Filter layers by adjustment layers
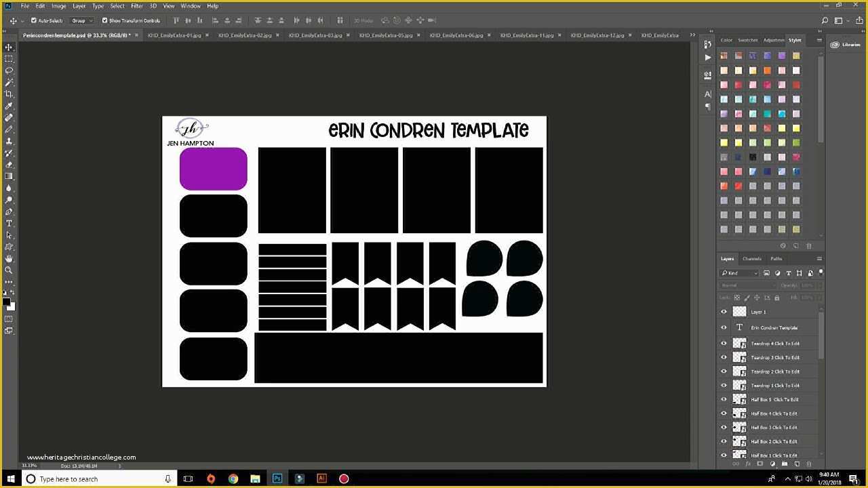The image size is (868, 488). (x=778, y=273)
